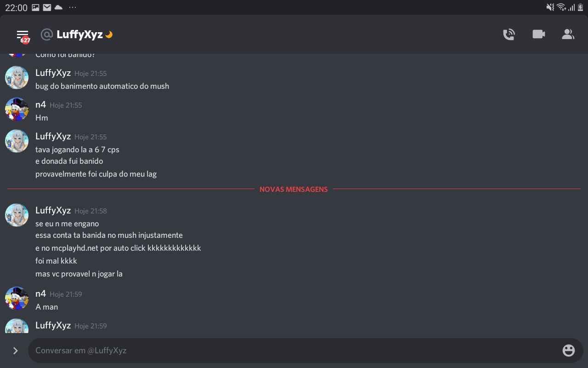Open the emoji picker
The width and height of the screenshot is (588, 368).
(x=568, y=351)
